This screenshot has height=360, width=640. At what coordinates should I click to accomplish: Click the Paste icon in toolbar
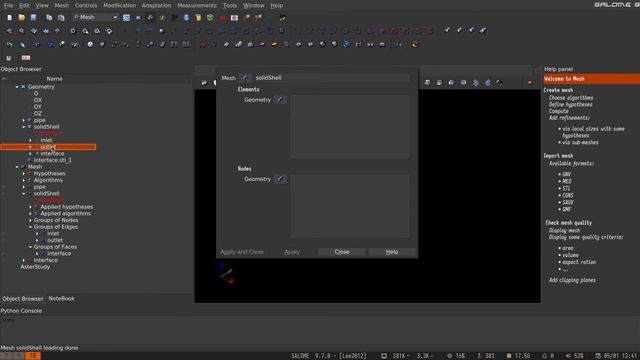point(61,18)
